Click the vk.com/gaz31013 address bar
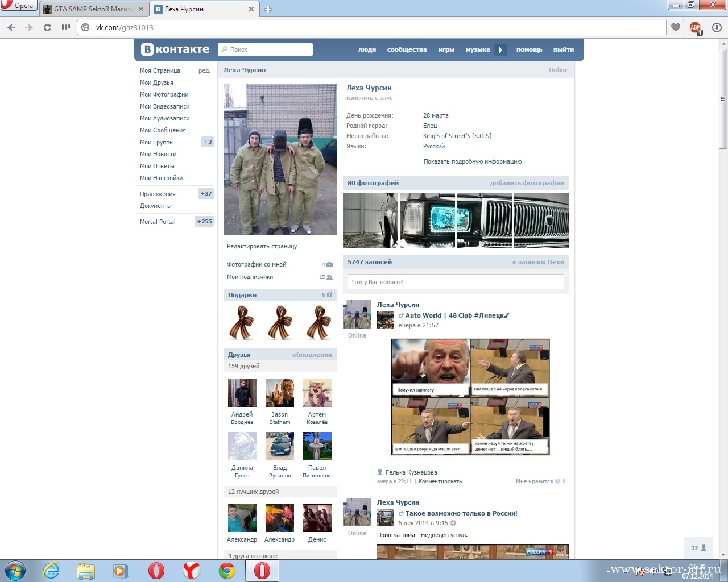Viewport: 728px width, 582px height. tap(372, 27)
